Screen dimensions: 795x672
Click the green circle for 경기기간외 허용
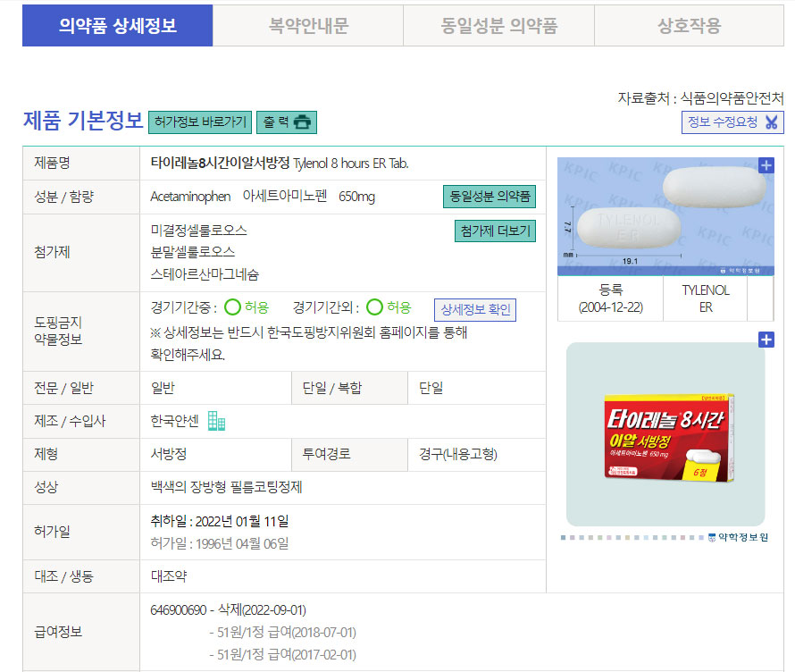click(374, 307)
